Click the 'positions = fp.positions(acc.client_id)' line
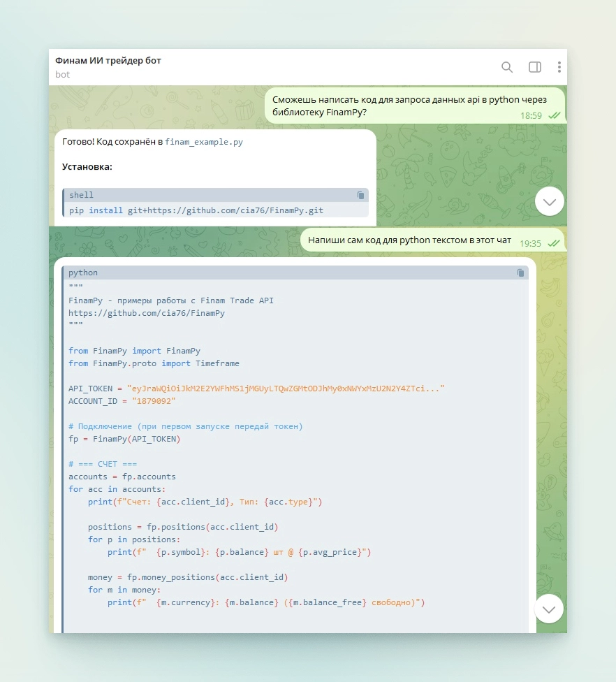Screen dimensions: 616x682 coord(183,527)
